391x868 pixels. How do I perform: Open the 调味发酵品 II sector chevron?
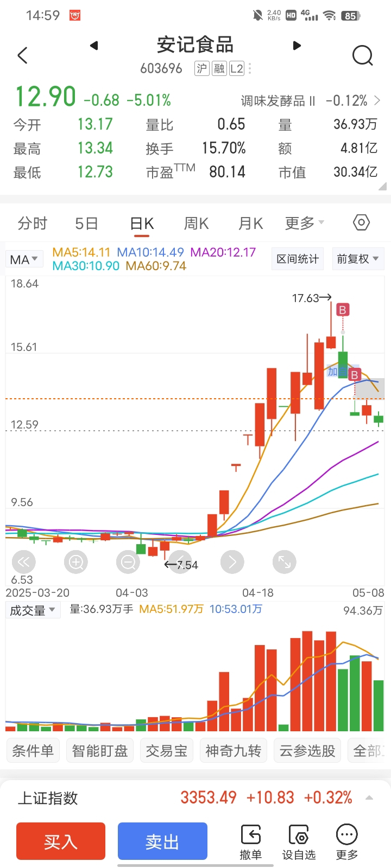(377, 100)
